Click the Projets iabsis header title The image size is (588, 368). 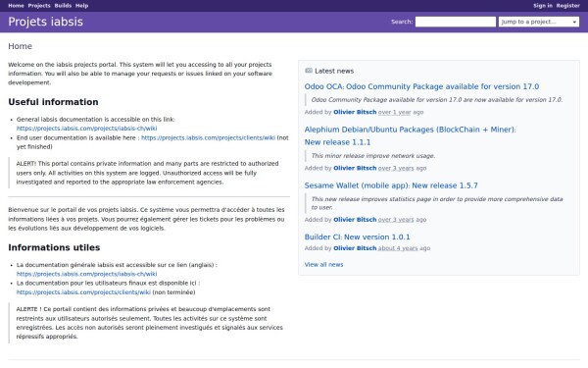[45, 22]
